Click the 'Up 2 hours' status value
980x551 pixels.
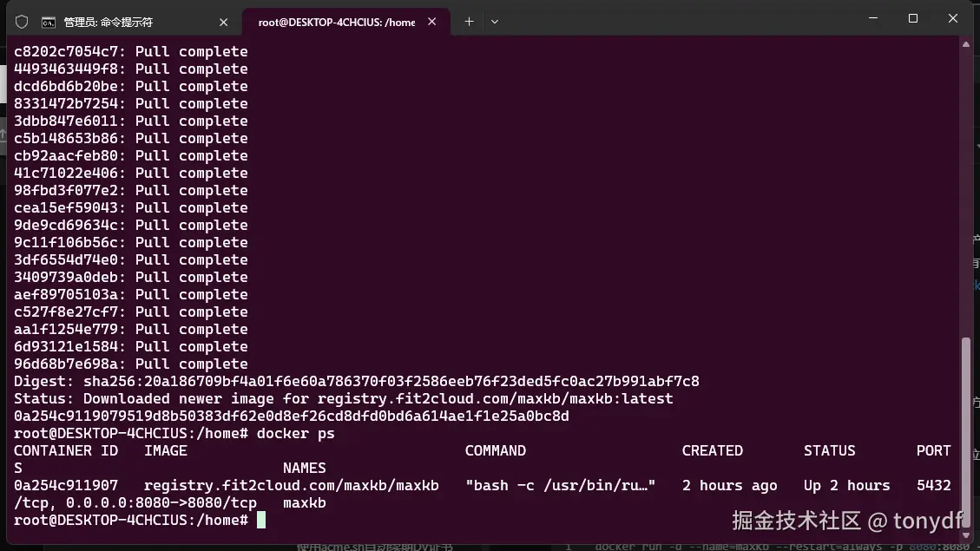tap(847, 485)
